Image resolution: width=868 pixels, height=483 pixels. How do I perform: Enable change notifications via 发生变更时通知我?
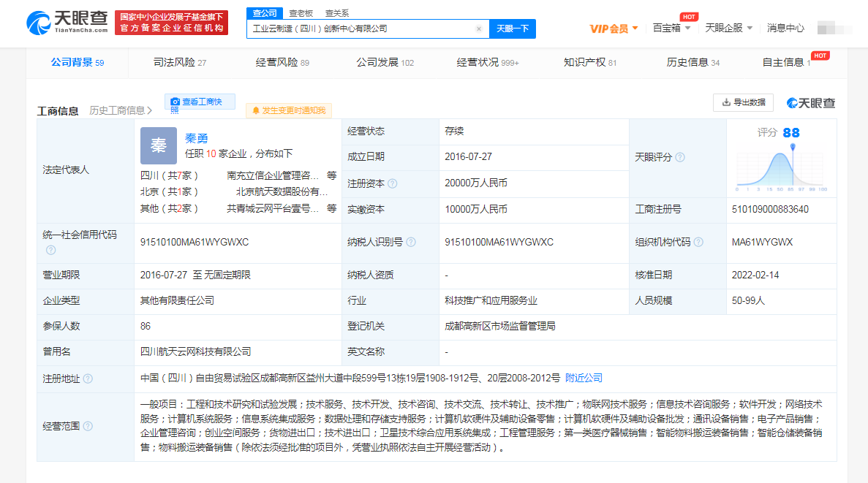point(290,110)
